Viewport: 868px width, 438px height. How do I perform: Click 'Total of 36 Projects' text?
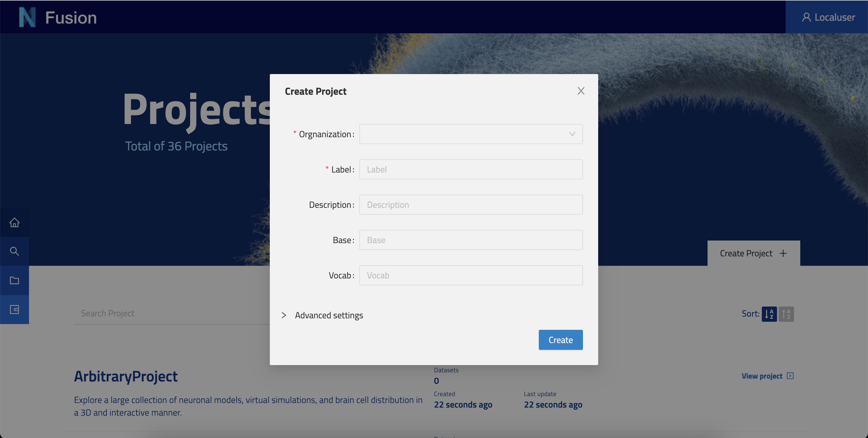pos(176,146)
